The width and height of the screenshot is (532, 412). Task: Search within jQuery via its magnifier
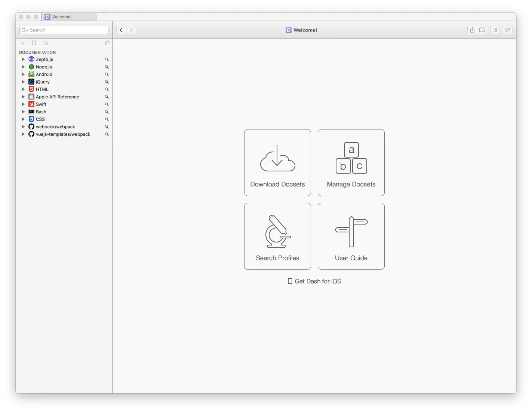click(x=107, y=82)
